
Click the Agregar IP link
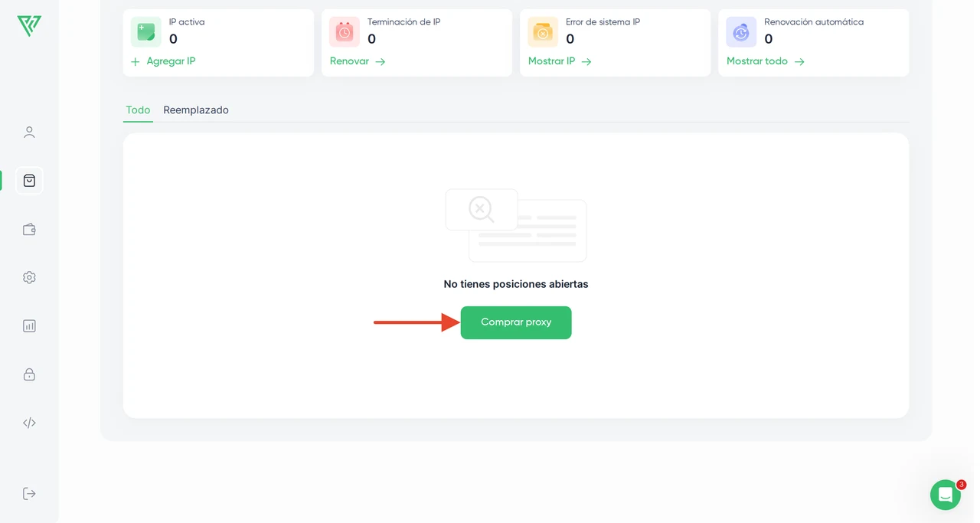coord(171,61)
